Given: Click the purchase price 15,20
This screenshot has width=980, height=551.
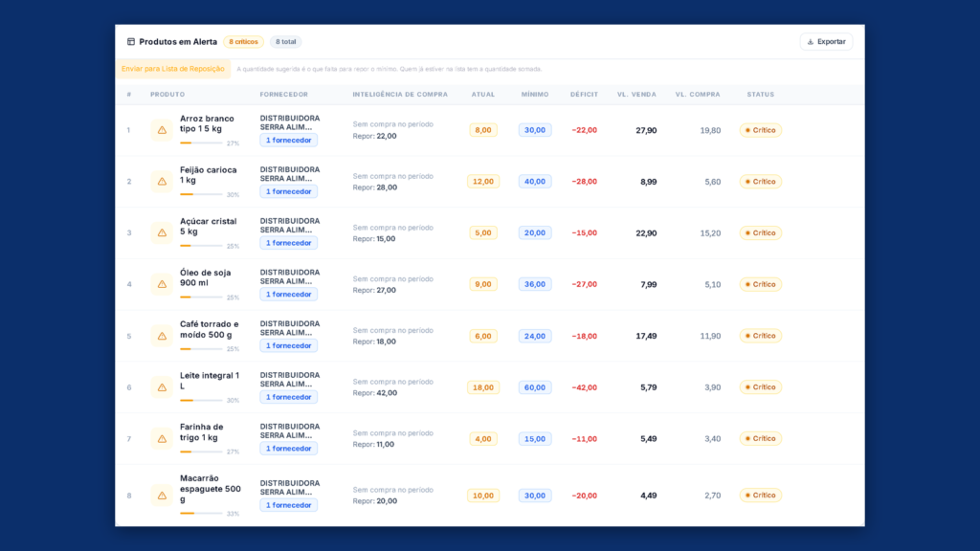Looking at the screenshot, I should (710, 233).
